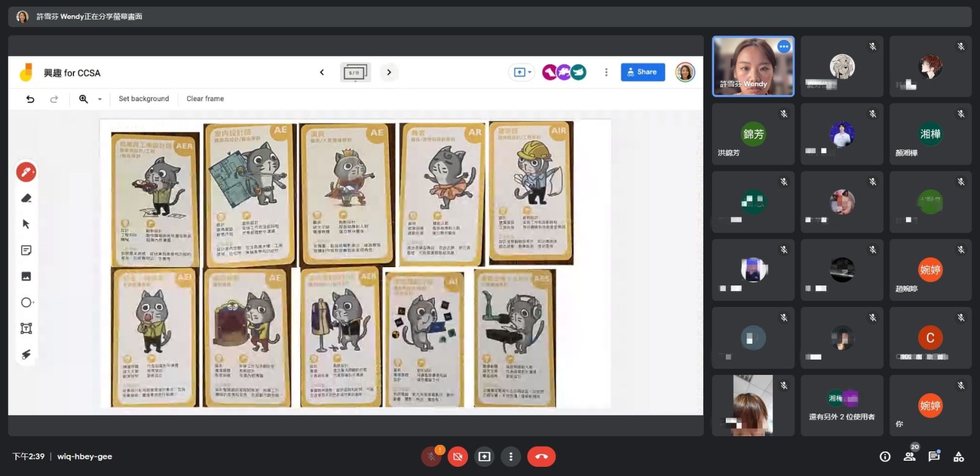Open the Jamboard more options menu

click(x=606, y=72)
